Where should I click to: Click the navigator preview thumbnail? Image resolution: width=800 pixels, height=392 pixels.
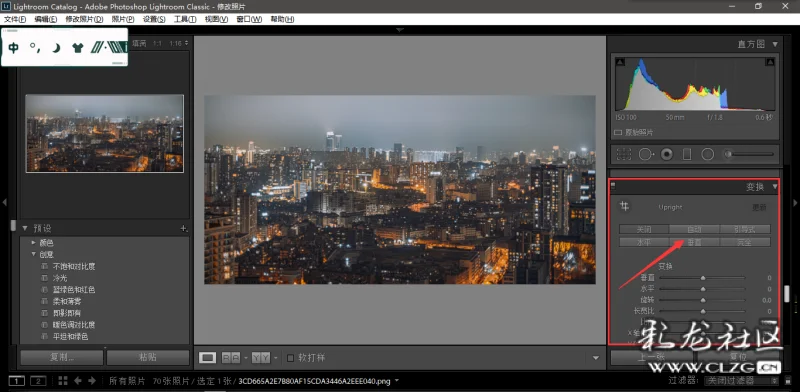coord(105,133)
